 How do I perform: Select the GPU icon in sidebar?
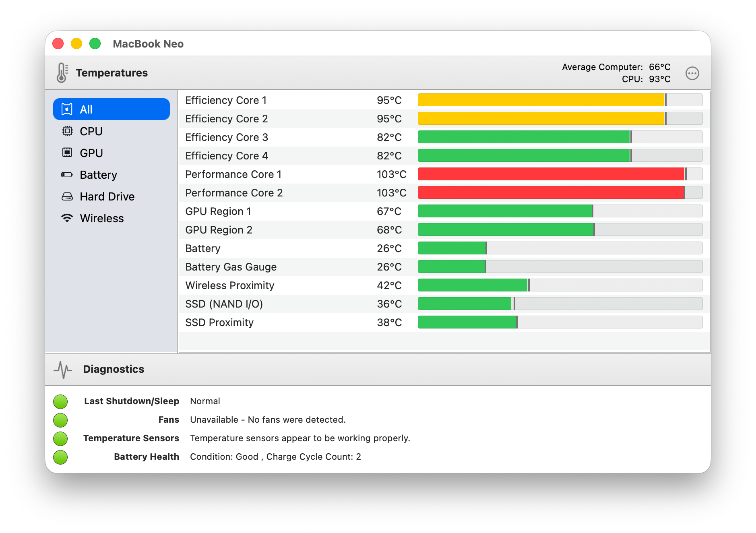(x=67, y=153)
